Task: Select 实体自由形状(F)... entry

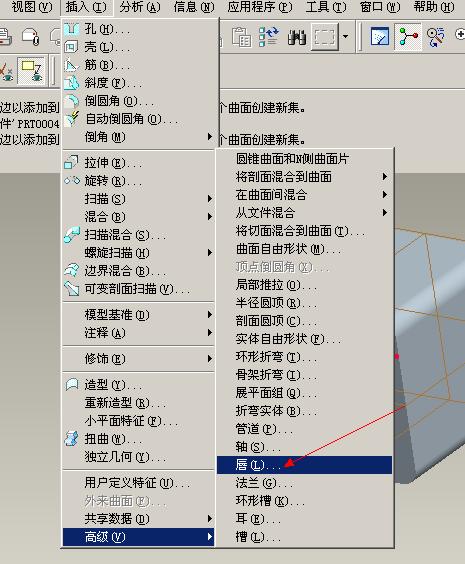Action: coord(304,339)
